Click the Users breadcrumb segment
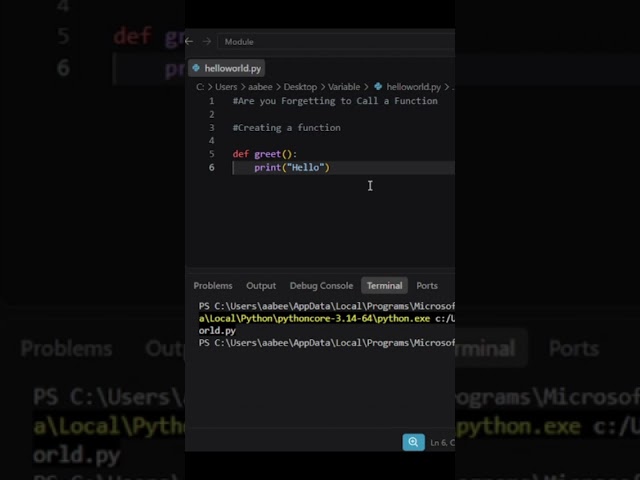 [226, 87]
